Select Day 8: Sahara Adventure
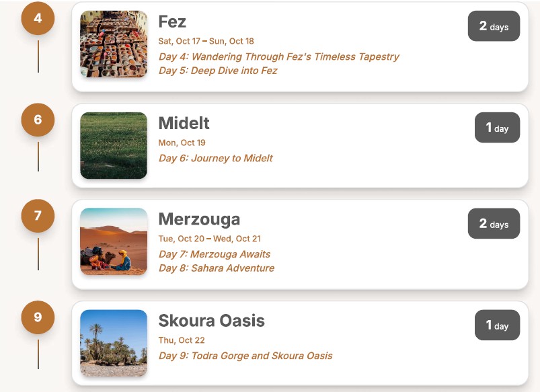540x392 pixels. tap(216, 268)
